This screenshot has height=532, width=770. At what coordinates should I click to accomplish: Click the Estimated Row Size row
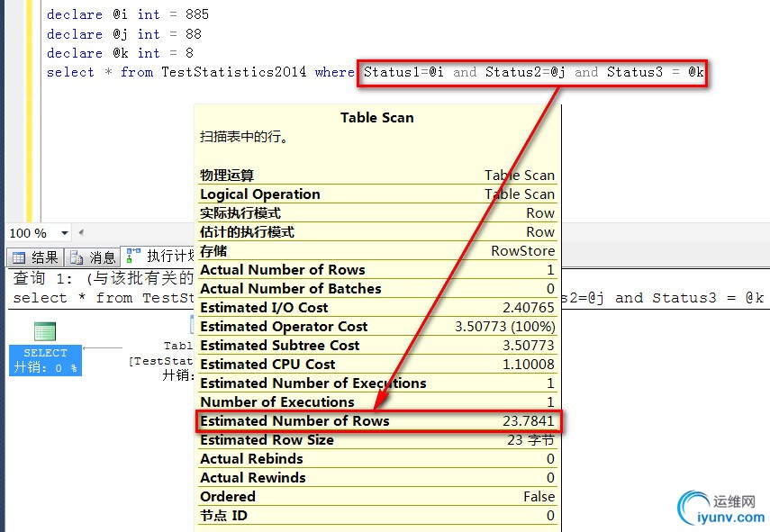click(x=377, y=440)
